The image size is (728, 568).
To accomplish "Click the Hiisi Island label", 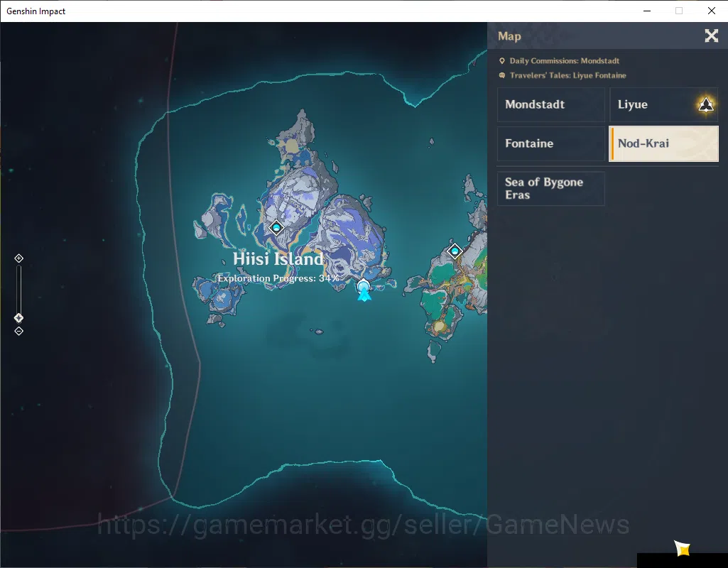I will coord(278,259).
